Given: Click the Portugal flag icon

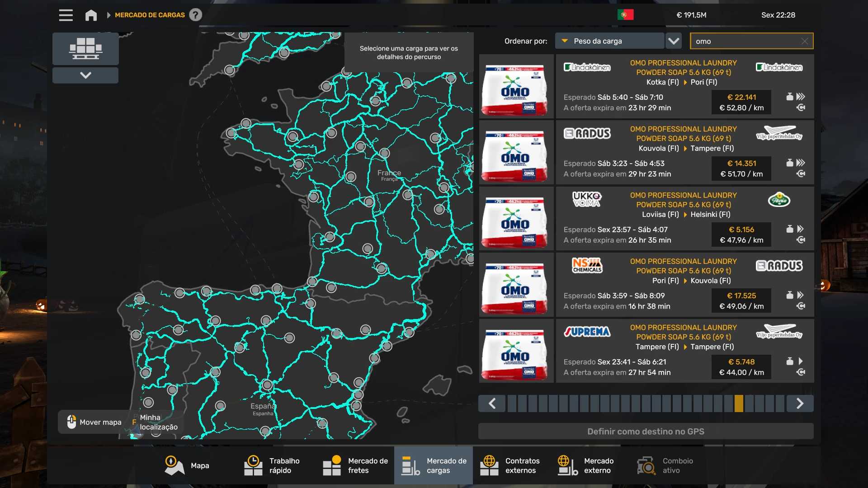Looking at the screenshot, I should click(625, 15).
